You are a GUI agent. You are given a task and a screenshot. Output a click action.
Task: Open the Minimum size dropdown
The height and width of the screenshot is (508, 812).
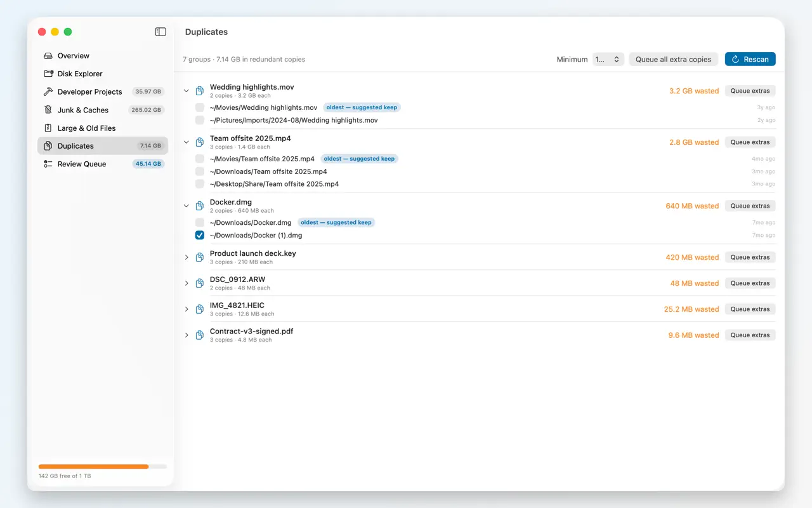point(608,59)
